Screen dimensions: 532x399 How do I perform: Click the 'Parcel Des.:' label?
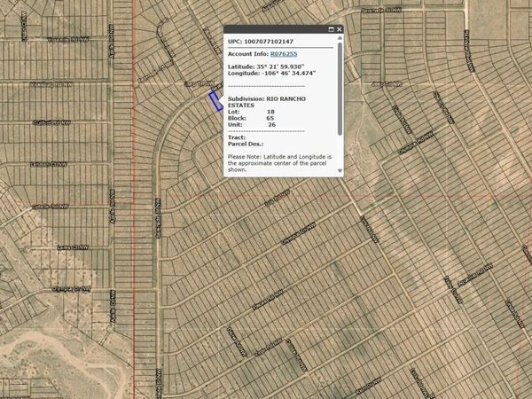point(246,145)
